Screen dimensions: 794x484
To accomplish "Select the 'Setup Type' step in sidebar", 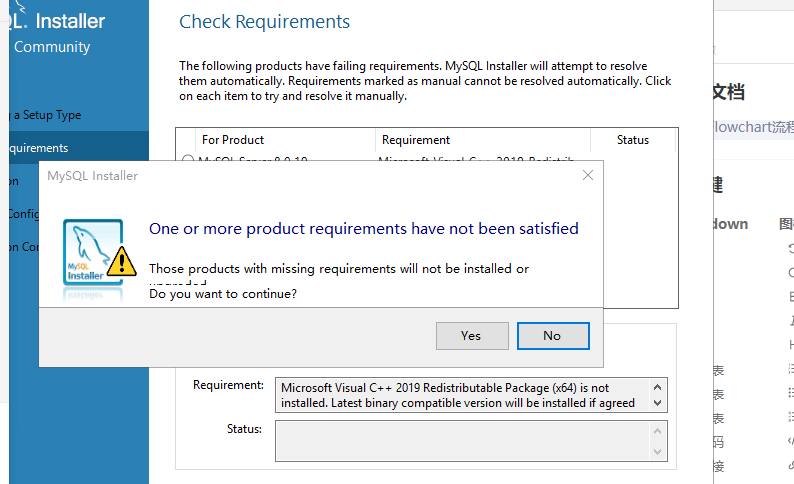I will tap(48, 115).
